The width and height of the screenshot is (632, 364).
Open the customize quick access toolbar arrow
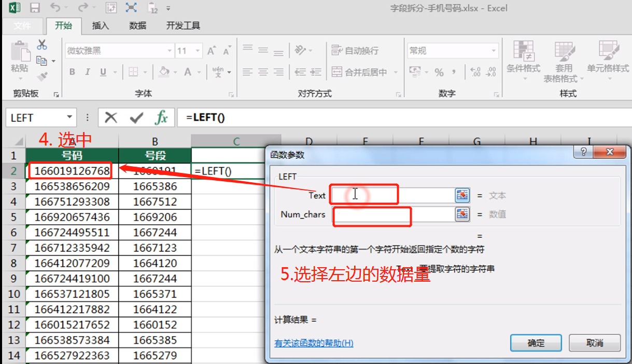point(168,9)
